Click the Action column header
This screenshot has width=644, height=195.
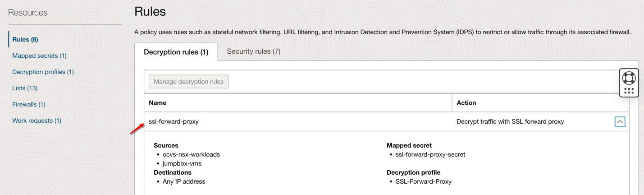(x=466, y=103)
